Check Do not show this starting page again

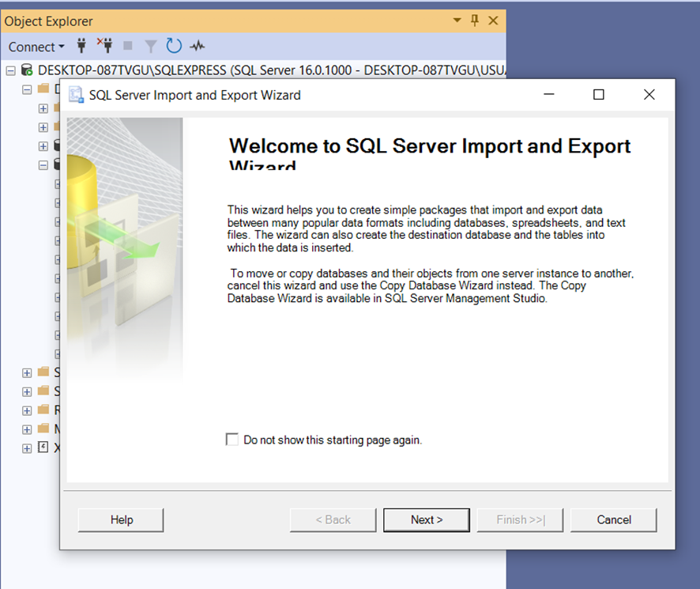232,440
